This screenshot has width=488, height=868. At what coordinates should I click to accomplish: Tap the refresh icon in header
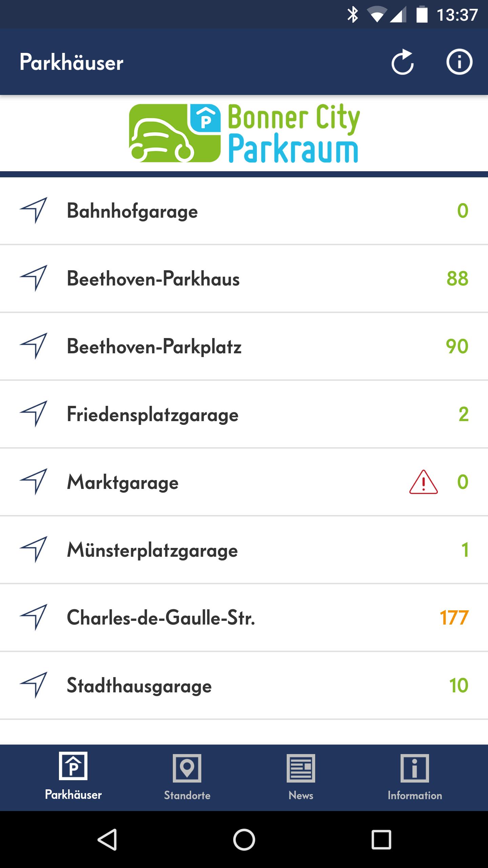pyautogui.click(x=403, y=62)
